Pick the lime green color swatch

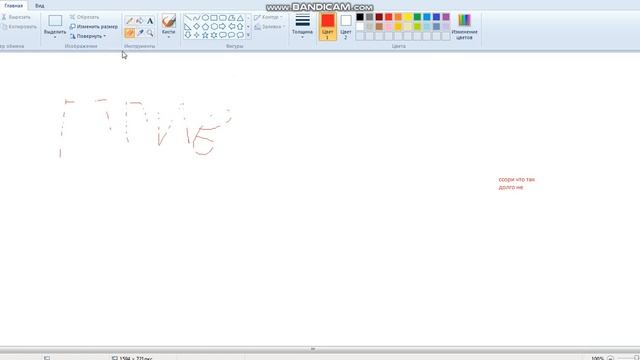click(x=417, y=27)
